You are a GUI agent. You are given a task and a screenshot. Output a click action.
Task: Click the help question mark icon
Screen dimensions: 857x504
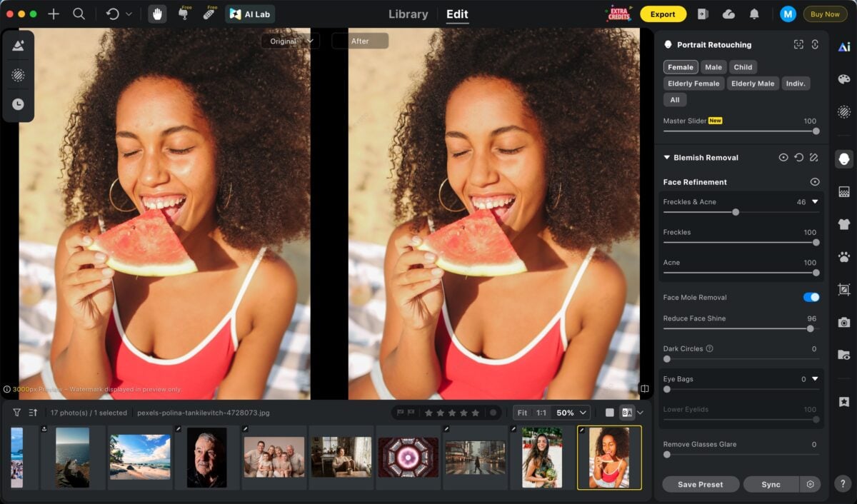click(x=843, y=484)
